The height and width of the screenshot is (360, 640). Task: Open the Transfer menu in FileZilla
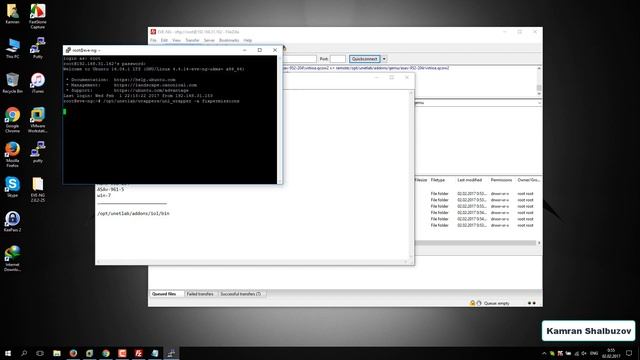[192, 40]
